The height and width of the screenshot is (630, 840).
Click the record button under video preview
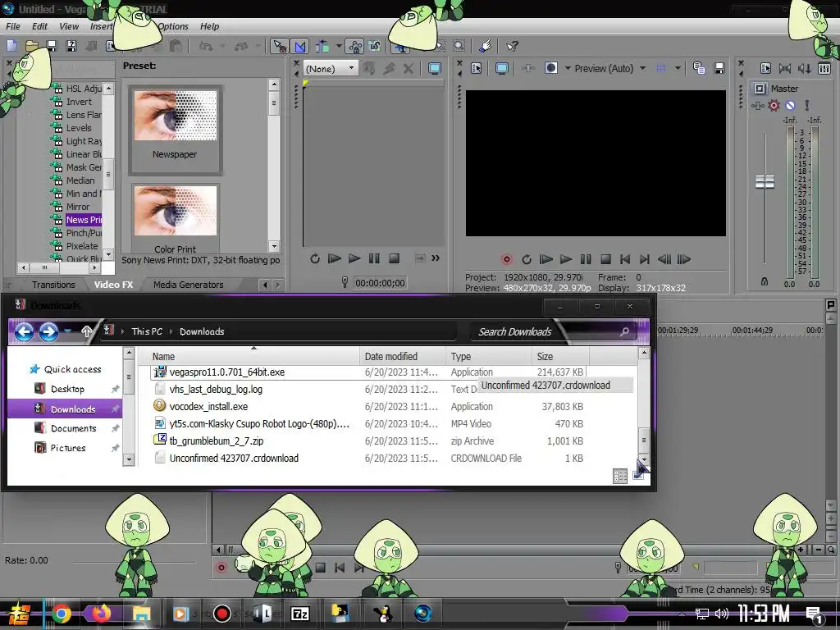tap(506, 259)
